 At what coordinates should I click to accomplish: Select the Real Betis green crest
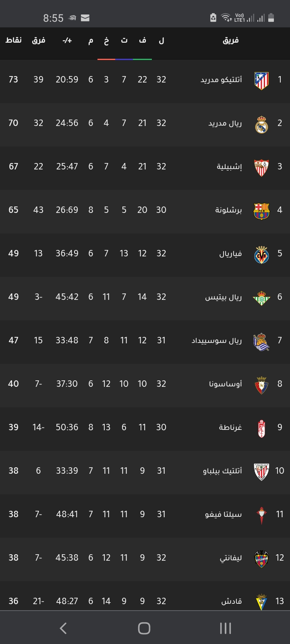tap(261, 298)
